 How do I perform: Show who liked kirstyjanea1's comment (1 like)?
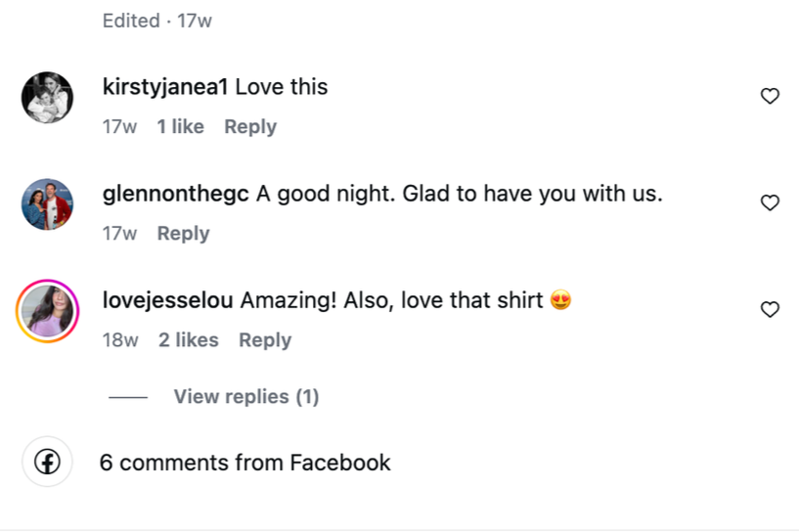(181, 127)
